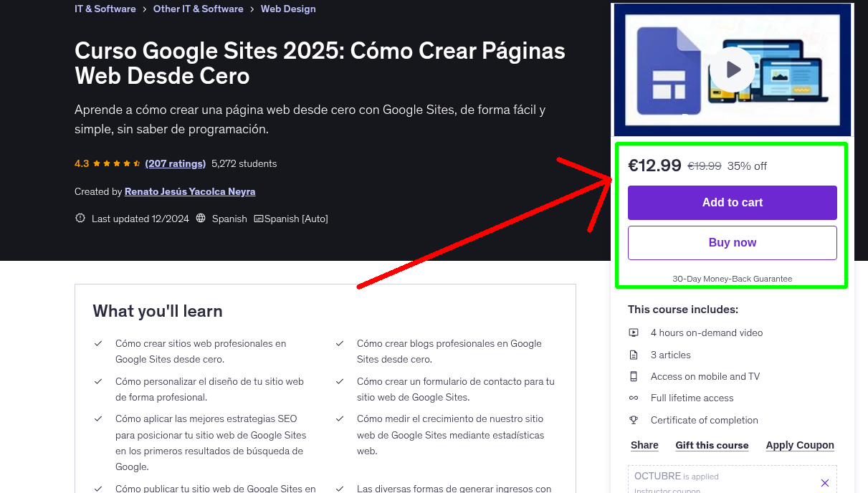Open the 207 ratings link

tap(175, 163)
